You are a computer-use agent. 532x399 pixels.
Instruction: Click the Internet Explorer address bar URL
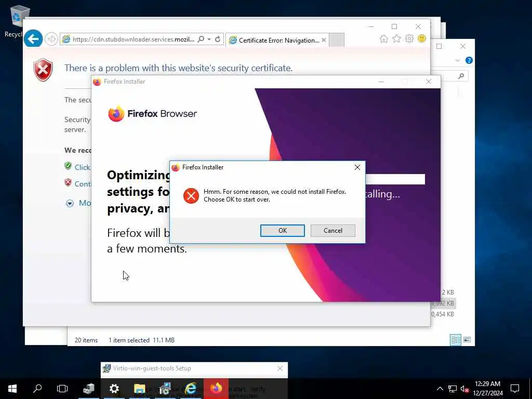pos(133,39)
